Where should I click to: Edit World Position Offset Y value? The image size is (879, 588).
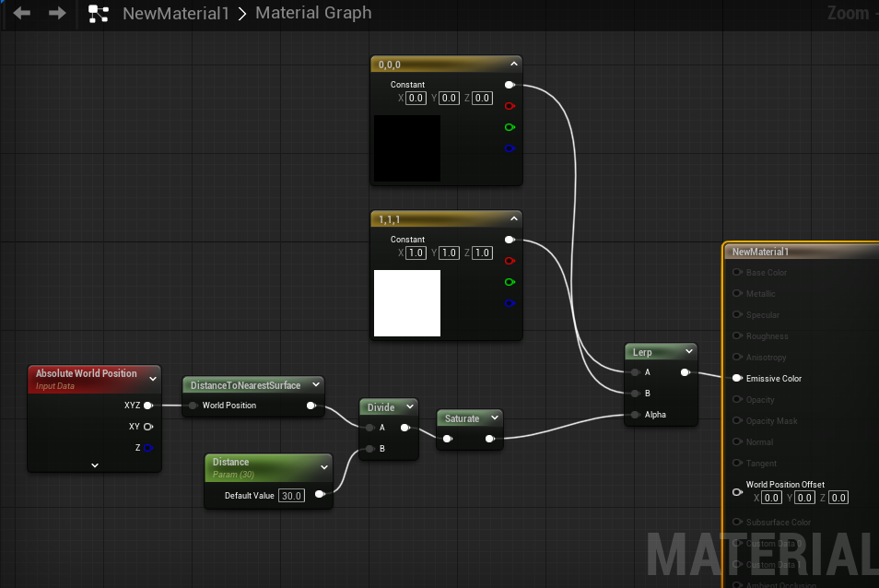coord(804,498)
